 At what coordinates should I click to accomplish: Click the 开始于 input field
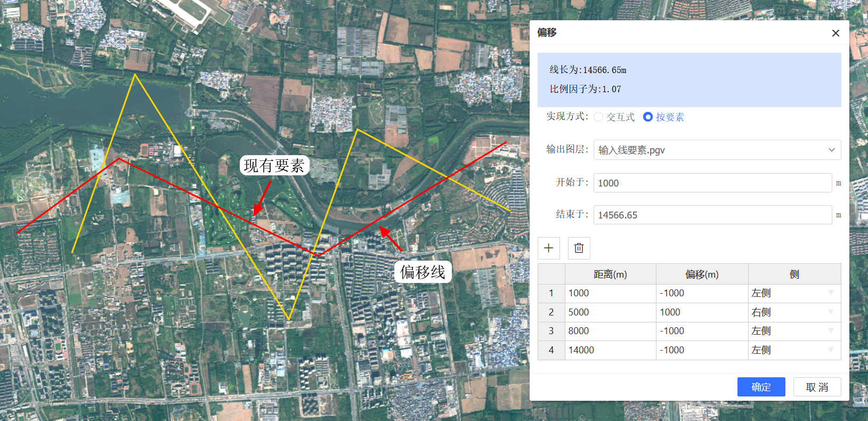tap(712, 183)
